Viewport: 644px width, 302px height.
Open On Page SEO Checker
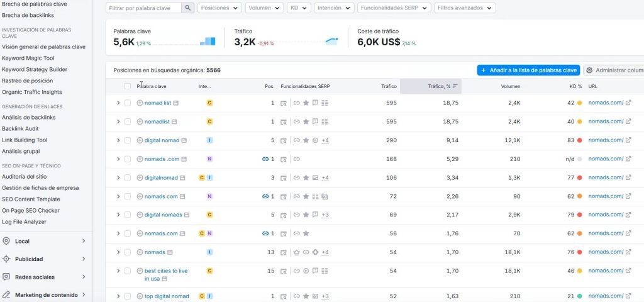(31, 210)
